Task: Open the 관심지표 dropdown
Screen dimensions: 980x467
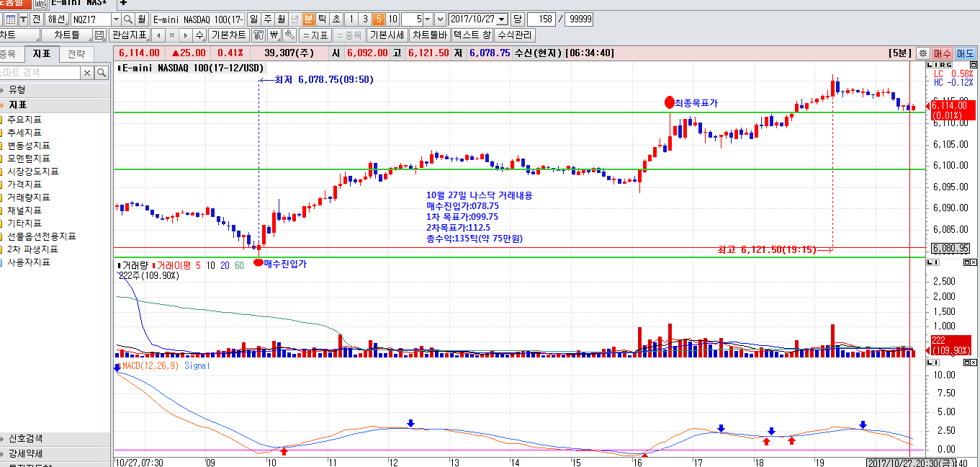Action: (x=130, y=35)
